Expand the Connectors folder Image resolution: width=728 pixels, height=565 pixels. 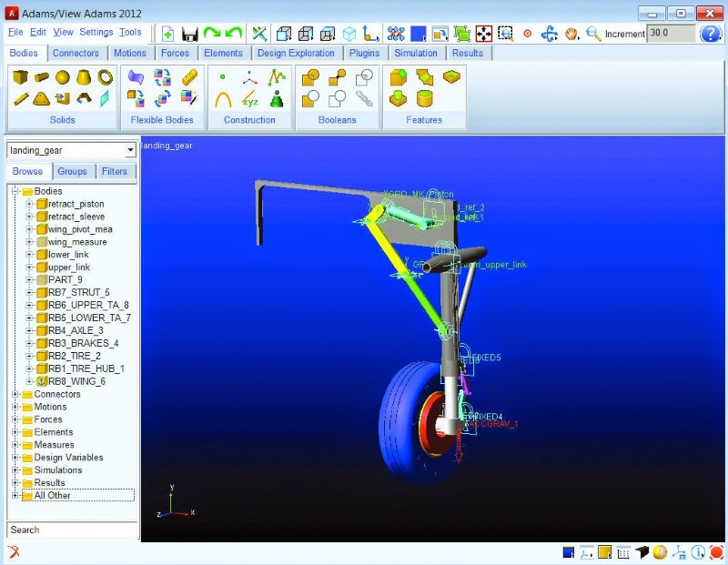click(15, 394)
